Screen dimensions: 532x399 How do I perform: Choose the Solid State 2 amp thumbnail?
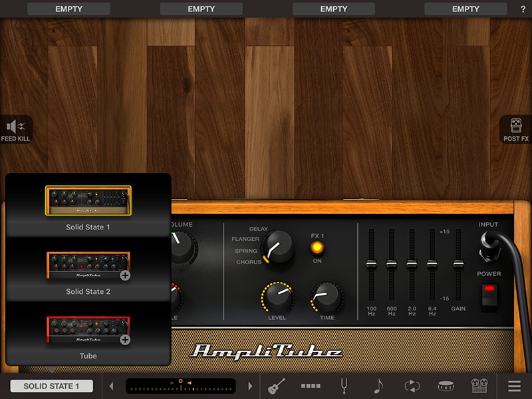pos(88,265)
